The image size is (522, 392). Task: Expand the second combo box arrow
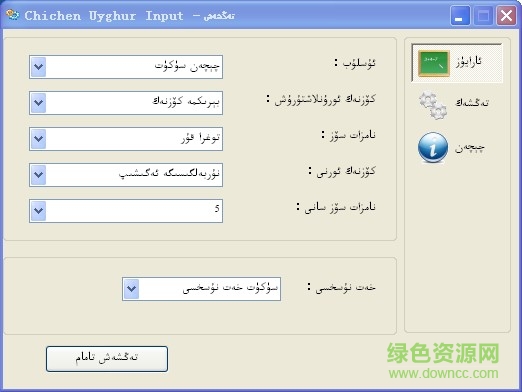point(39,103)
